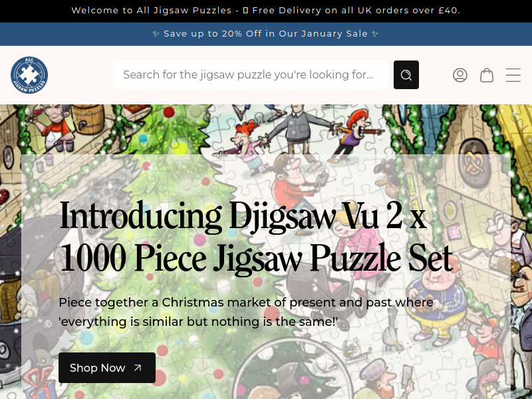Screen dimensions: 532x399
Task: Click the Shop Now button
Action: (107, 368)
